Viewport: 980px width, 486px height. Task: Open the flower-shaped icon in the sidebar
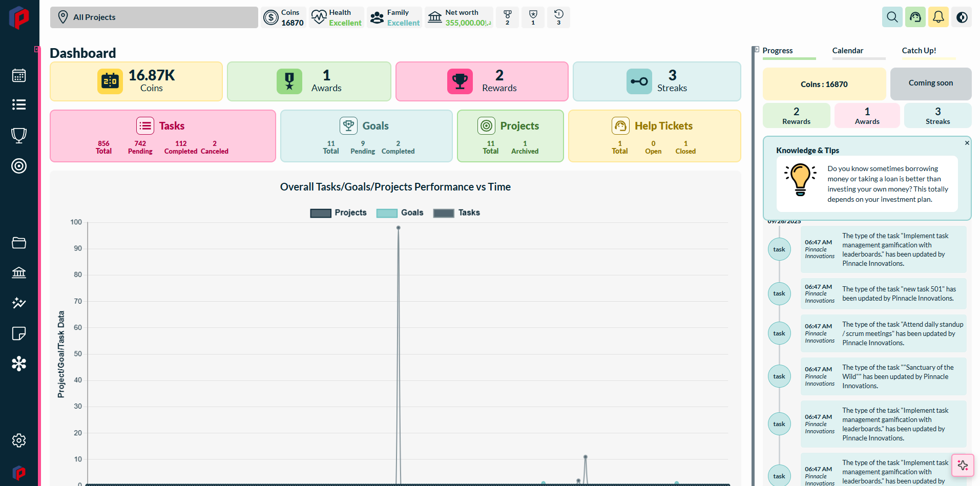(x=19, y=364)
